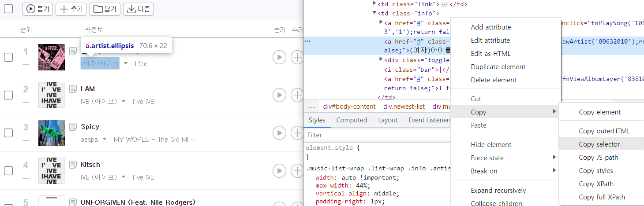Open the I AM album thumbnail
Viewport: 644px width, 206px height.
(51, 95)
